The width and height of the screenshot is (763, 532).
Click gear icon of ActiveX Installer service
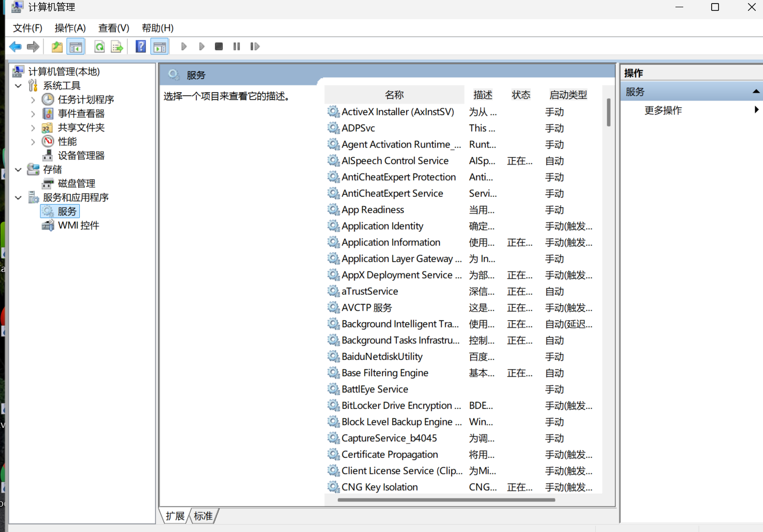click(x=333, y=111)
